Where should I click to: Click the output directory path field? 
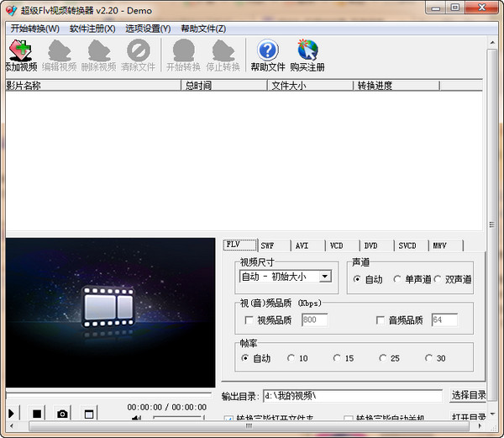pos(351,395)
